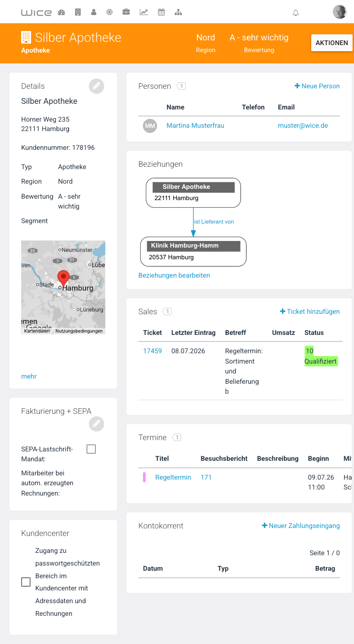
Task: Click Nutzungsbedingungen on the map
Action: (79, 331)
